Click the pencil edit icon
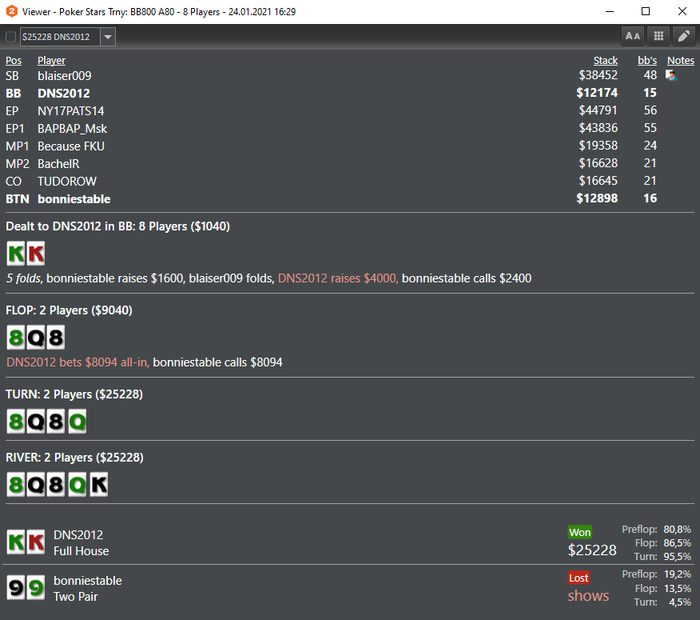Screen dimensions: 700x620 [x=684, y=37]
